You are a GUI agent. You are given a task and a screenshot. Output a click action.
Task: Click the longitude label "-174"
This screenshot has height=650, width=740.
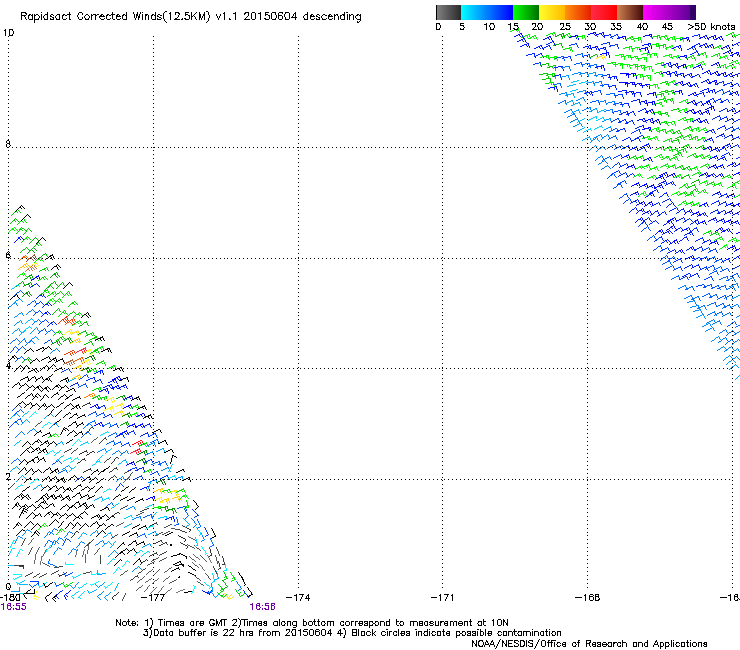pyautogui.click(x=298, y=597)
